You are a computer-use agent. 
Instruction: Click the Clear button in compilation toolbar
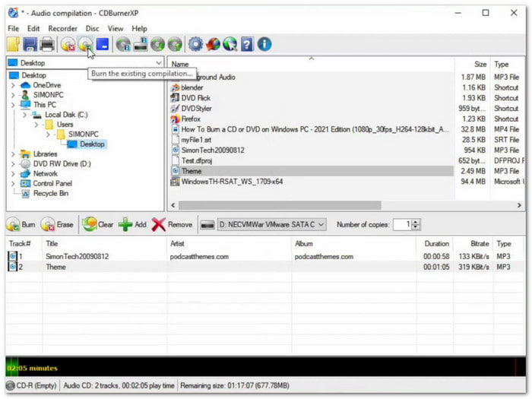(98, 225)
